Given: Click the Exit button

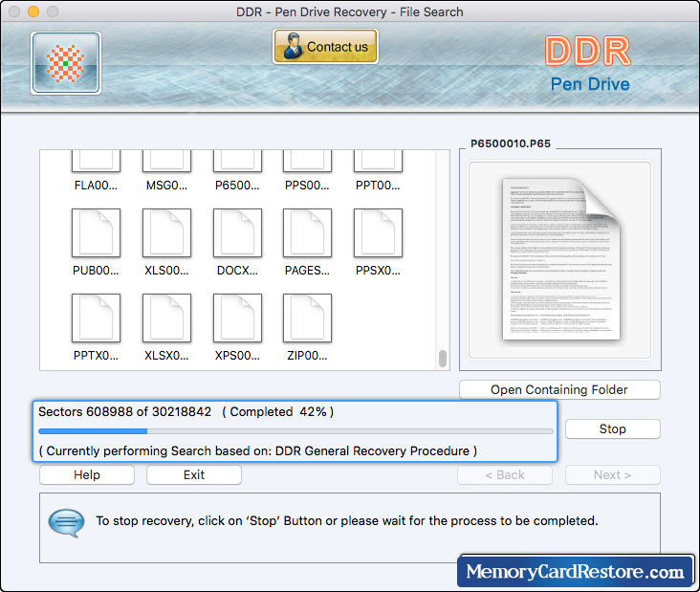Looking at the screenshot, I should pos(194,475).
